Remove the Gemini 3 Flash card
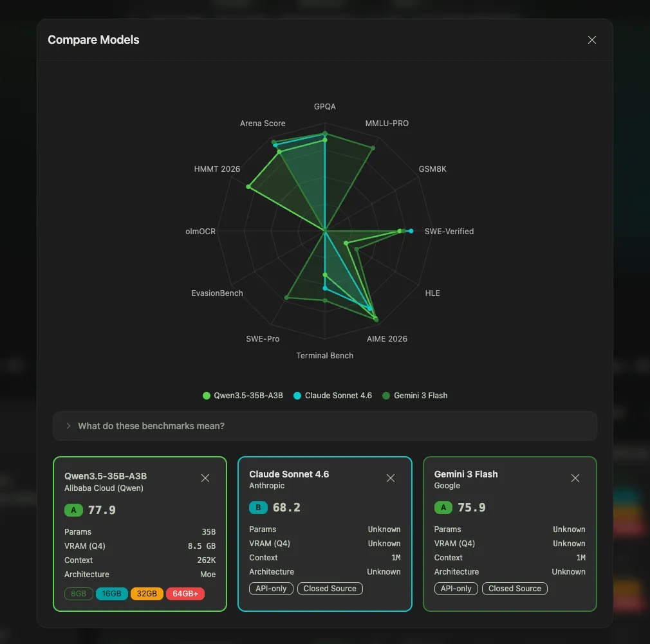This screenshot has width=650, height=644. [x=575, y=478]
